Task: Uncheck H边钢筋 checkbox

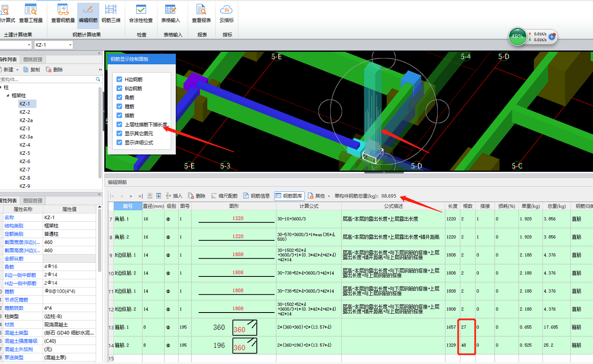Action: 119,79
